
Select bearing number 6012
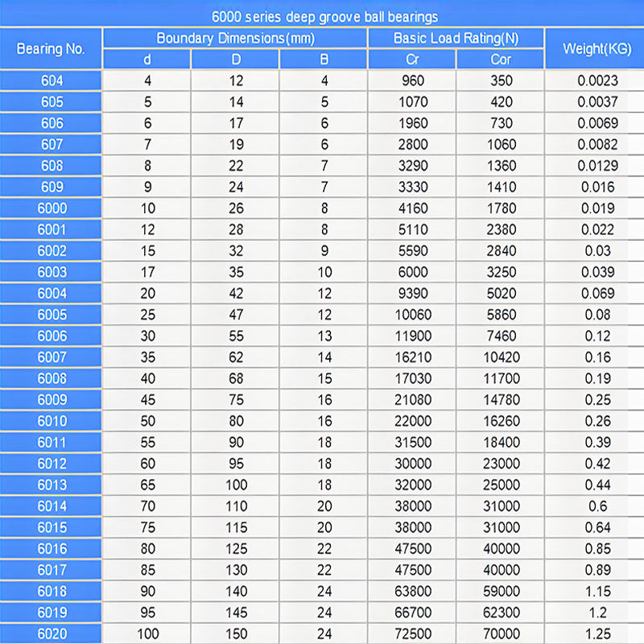tap(52, 464)
